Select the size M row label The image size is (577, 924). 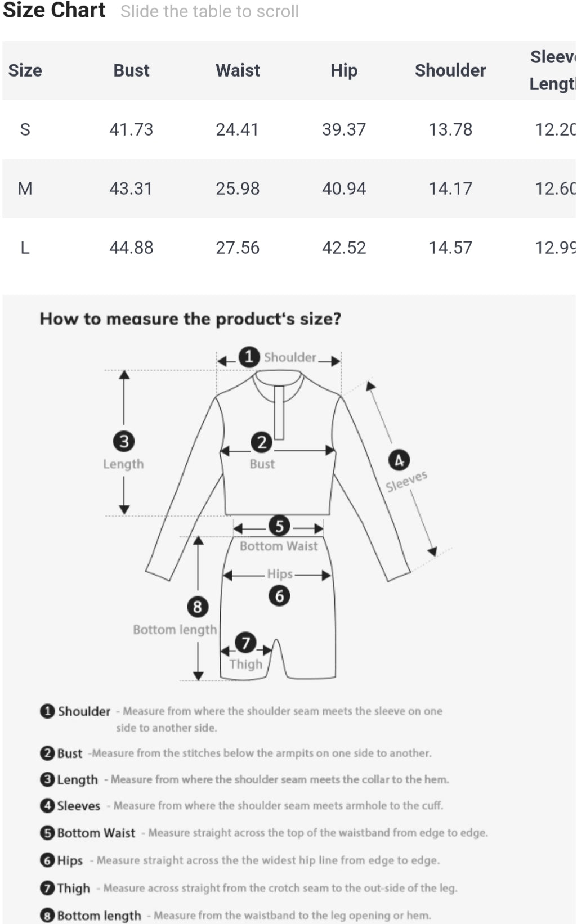(x=25, y=189)
